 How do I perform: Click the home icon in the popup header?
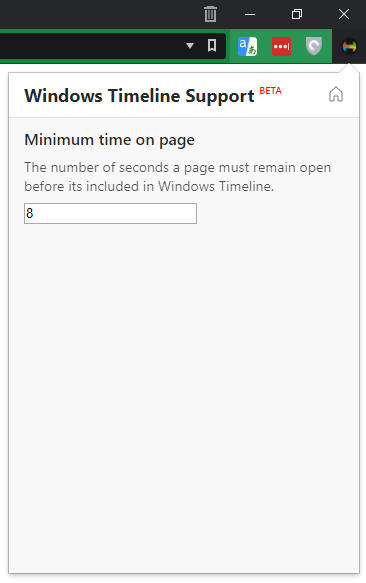pyautogui.click(x=336, y=94)
